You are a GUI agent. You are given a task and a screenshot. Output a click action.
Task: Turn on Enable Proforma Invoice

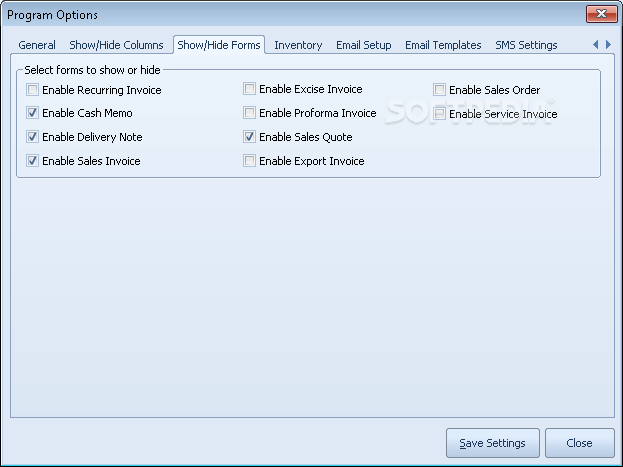coord(250,113)
